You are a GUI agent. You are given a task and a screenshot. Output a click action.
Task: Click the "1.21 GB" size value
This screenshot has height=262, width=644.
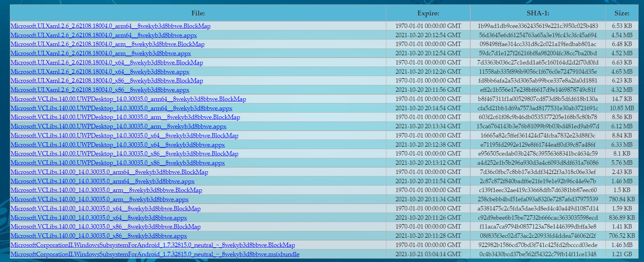point(622,254)
